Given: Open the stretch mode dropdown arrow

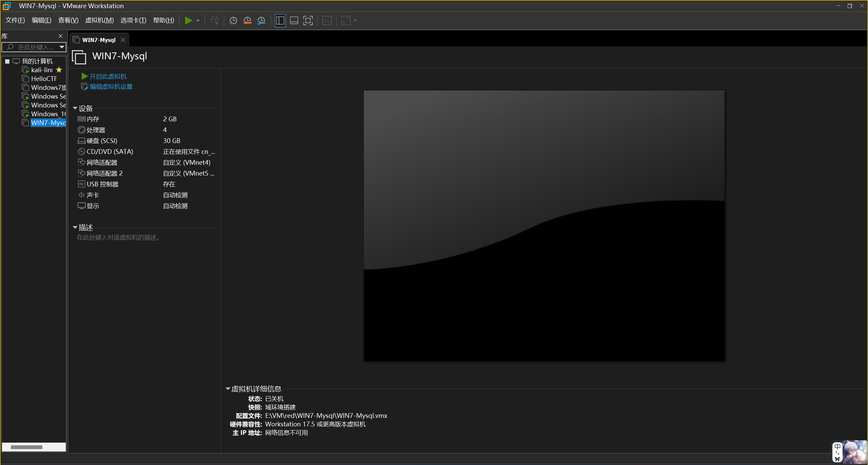Looking at the screenshot, I should pos(355,21).
